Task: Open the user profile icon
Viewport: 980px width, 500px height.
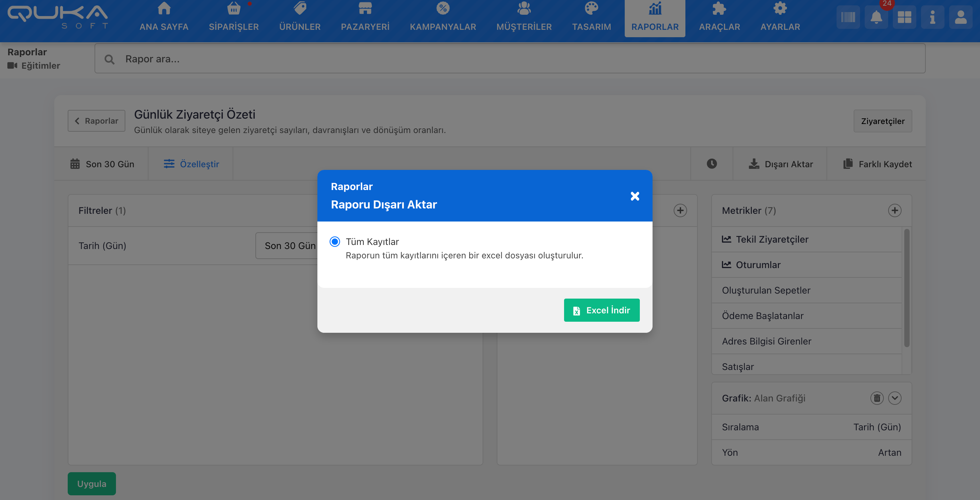Action: click(x=960, y=17)
